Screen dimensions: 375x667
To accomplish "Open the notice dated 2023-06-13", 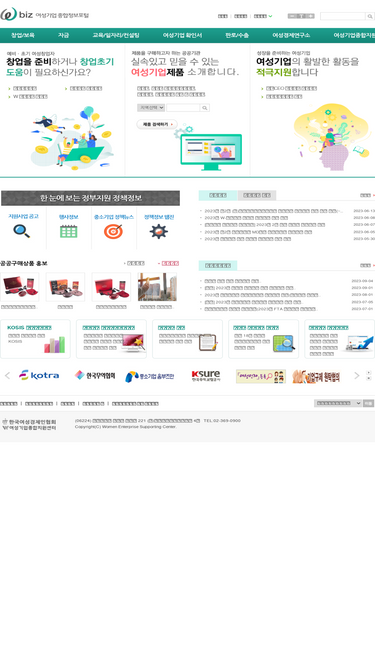I will click(274, 211).
